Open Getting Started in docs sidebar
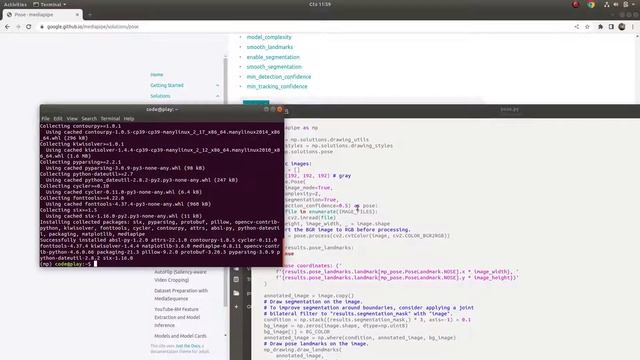The image size is (640, 360). click(167, 85)
